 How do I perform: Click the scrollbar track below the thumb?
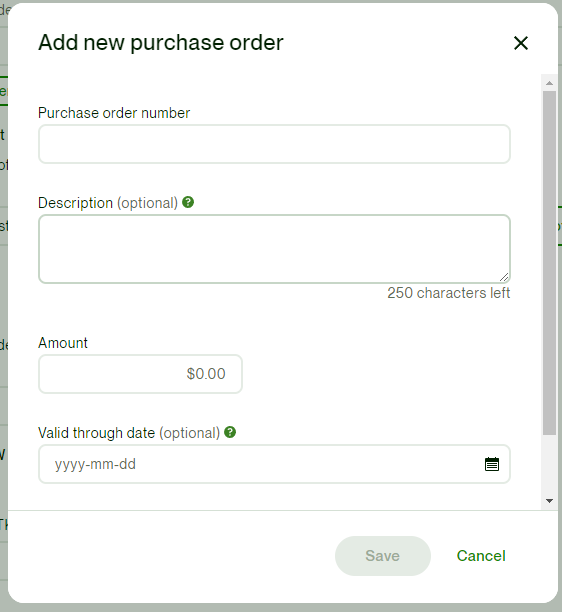tap(550, 464)
